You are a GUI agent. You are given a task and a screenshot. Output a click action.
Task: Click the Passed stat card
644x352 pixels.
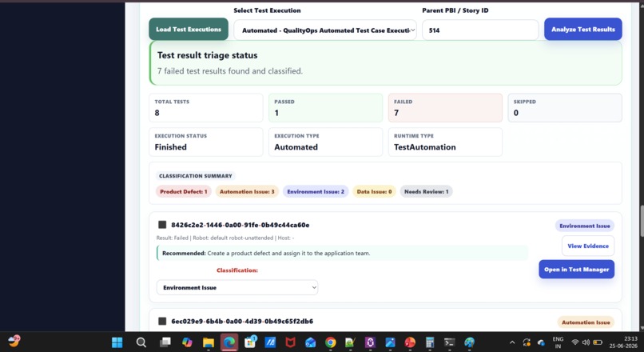click(326, 108)
